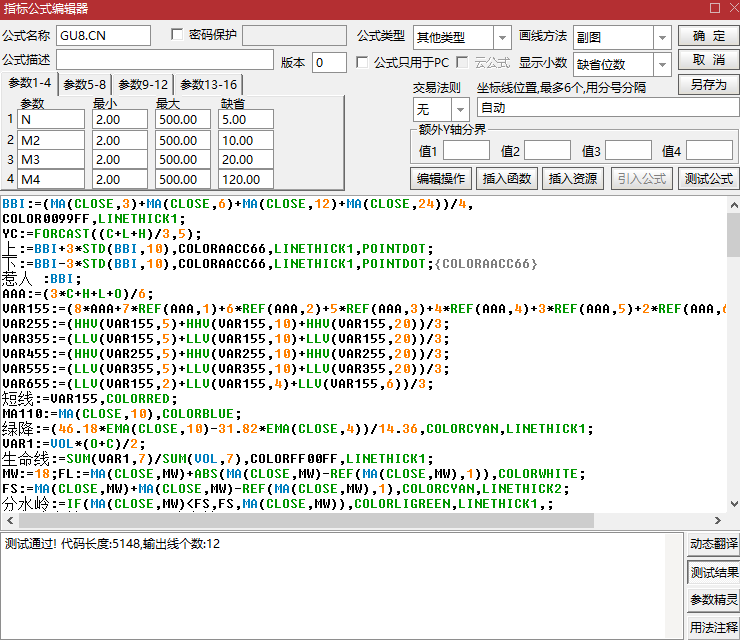Click the 另存为 button
This screenshot has width=740, height=640.
click(708, 85)
